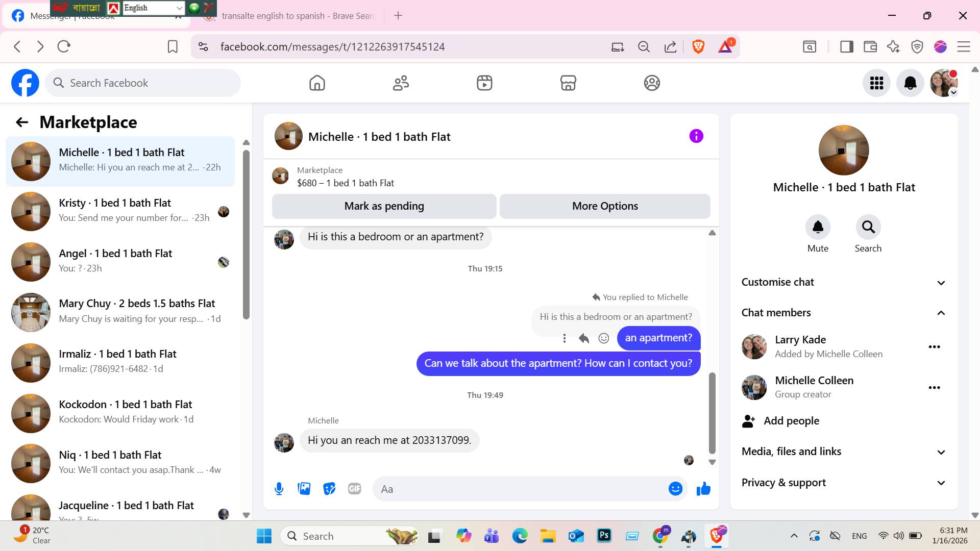Click the Mark as pending button

[x=384, y=206]
